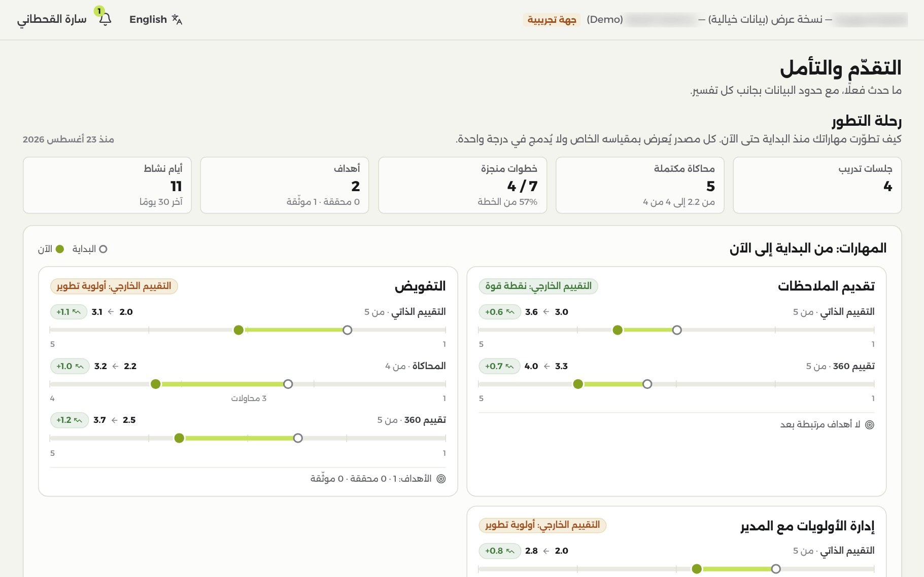Click the left arrow between 3.6 and 3.0
The height and width of the screenshot is (577, 924).
pos(546,312)
